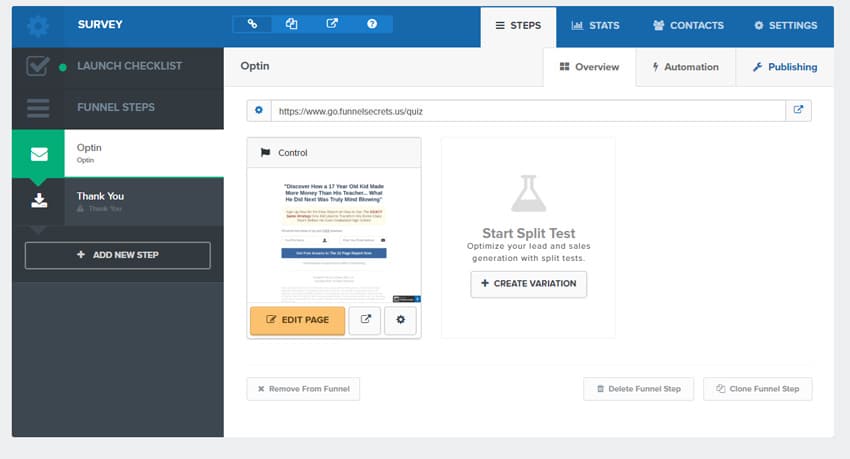Click the Start Split Test heading
The height and width of the screenshot is (459, 850).
(529, 234)
